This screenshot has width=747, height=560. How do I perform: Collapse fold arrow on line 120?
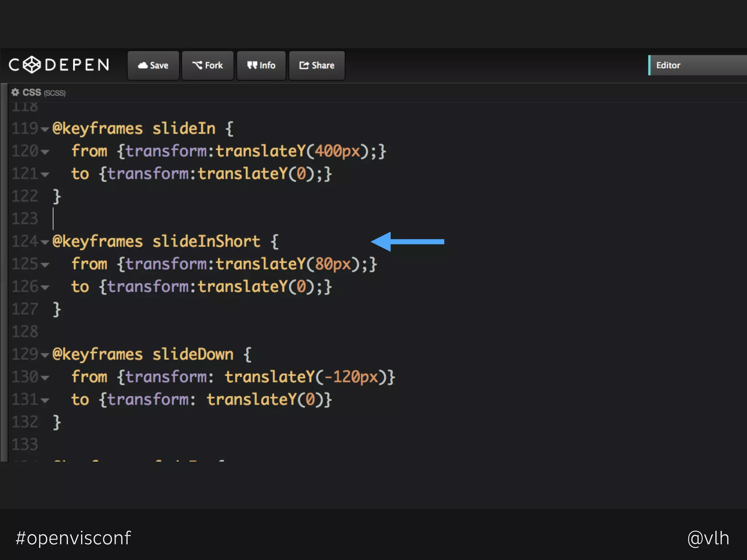click(45, 152)
